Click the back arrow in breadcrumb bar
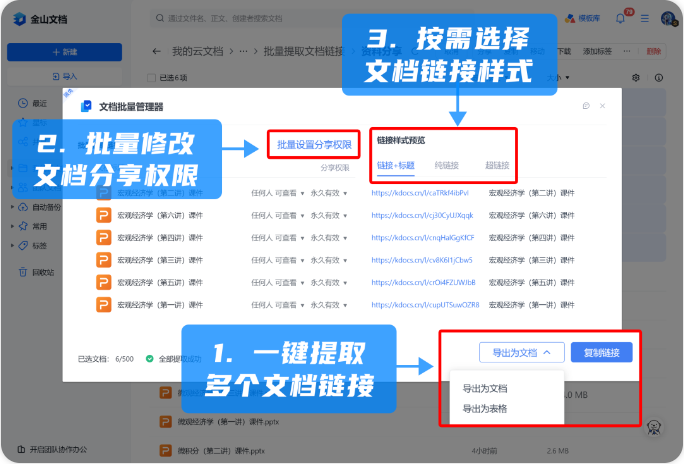 [156, 51]
